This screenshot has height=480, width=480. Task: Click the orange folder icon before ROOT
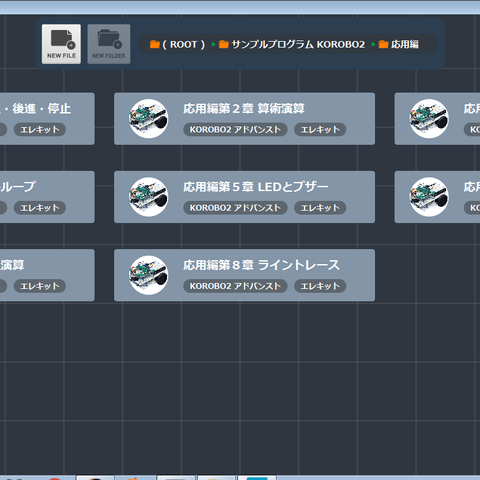[x=155, y=44]
